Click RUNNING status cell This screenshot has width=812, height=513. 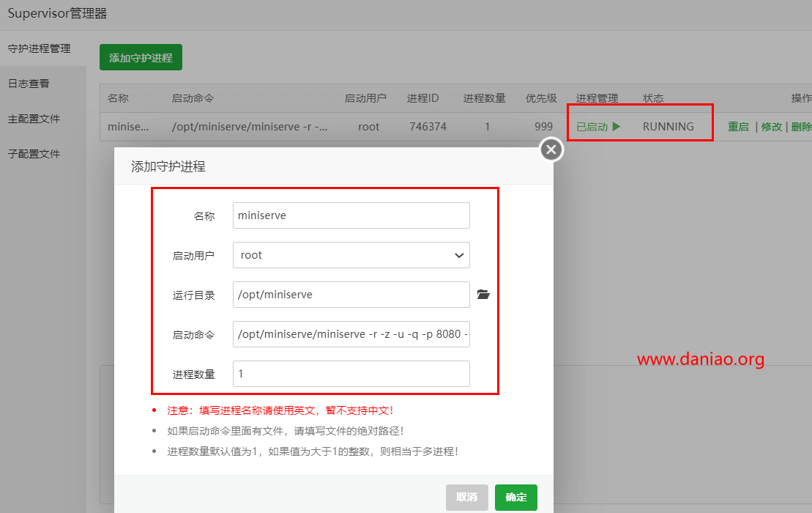pos(668,127)
